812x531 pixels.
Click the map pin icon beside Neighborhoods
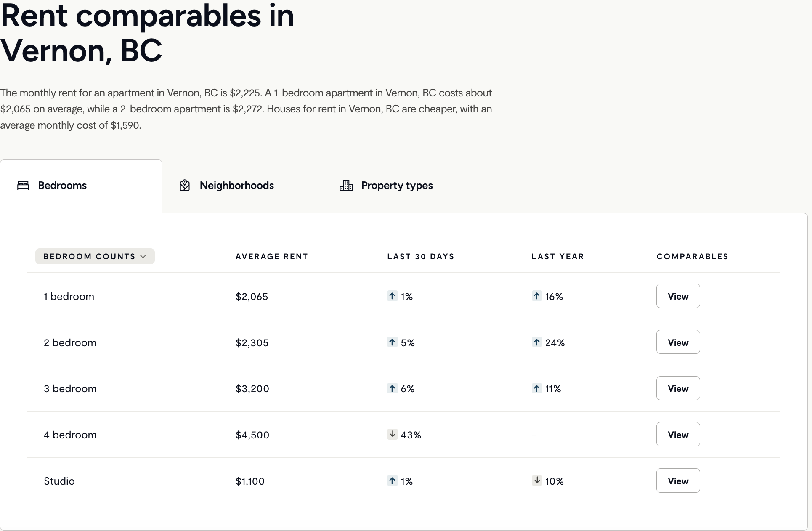point(185,186)
